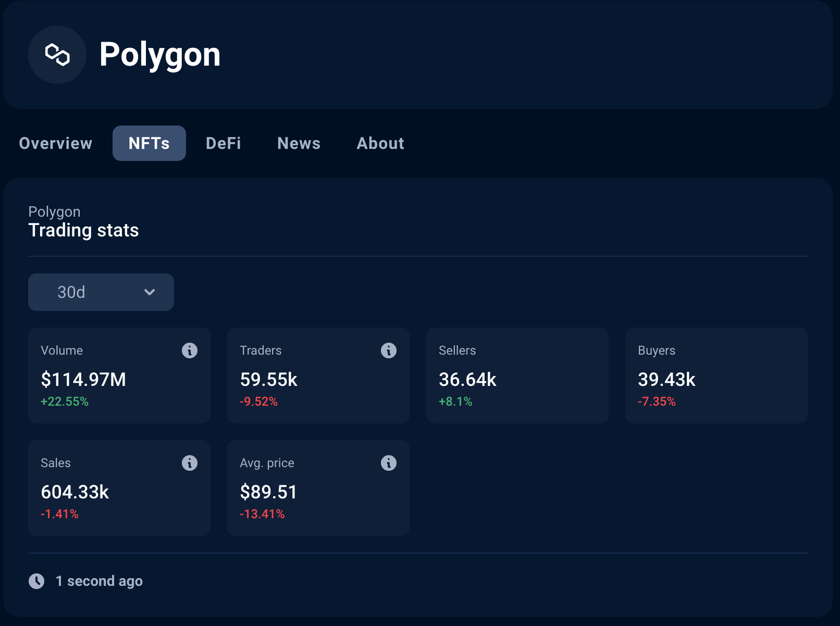Click the -7.35% buyers change
Screen dimensions: 840x626
click(x=657, y=402)
